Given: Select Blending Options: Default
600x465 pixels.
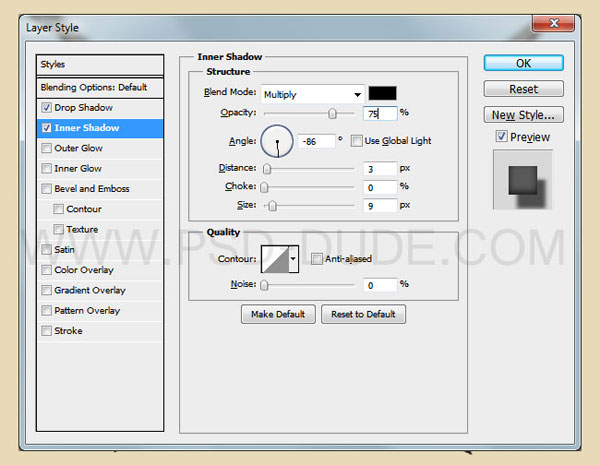Looking at the screenshot, I should click(x=100, y=87).
